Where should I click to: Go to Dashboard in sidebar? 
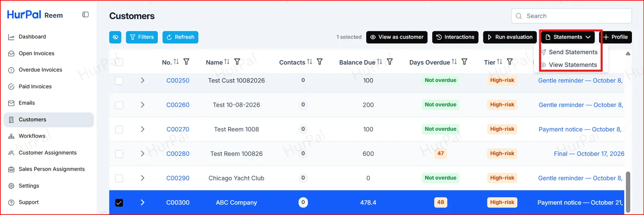pyautogui.click(x=32, y=37)
